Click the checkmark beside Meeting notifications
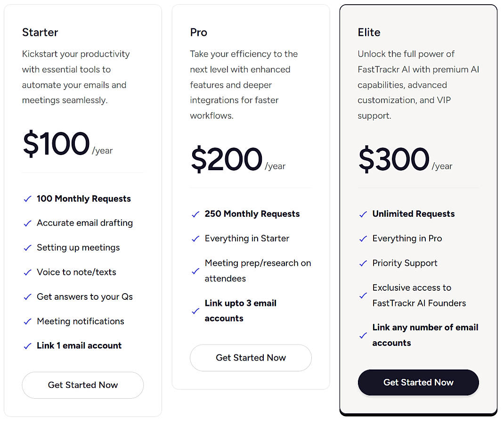This screenshot has height=427, width=504. (x=27, y=321)
